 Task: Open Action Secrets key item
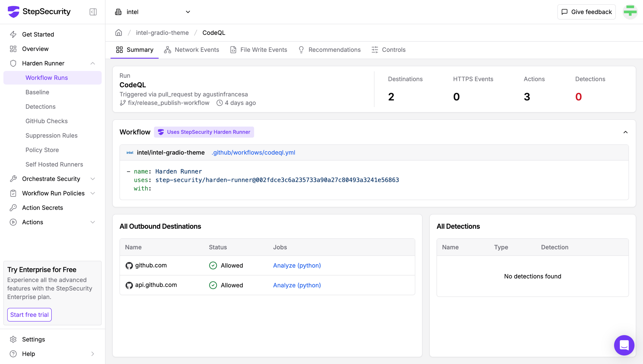click(42, 208)
